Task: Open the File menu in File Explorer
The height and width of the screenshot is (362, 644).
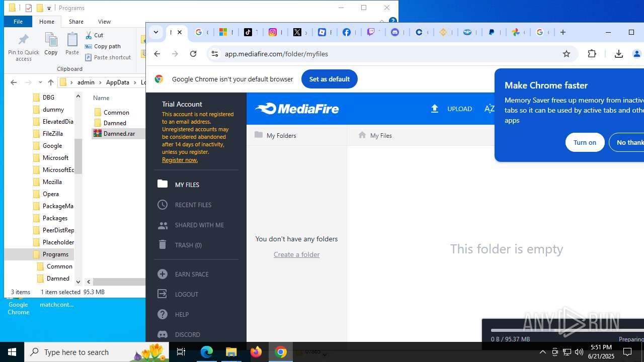Action: pos(18,22)
